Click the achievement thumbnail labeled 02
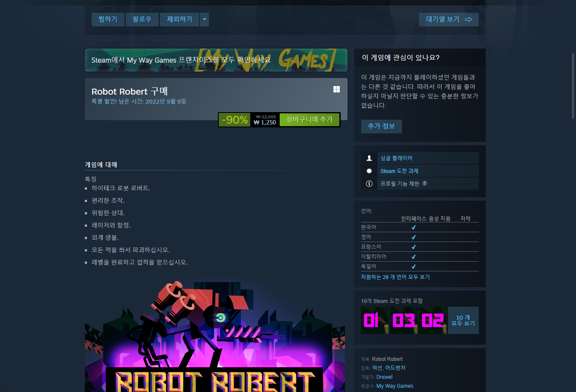 (x=433, y=320)
